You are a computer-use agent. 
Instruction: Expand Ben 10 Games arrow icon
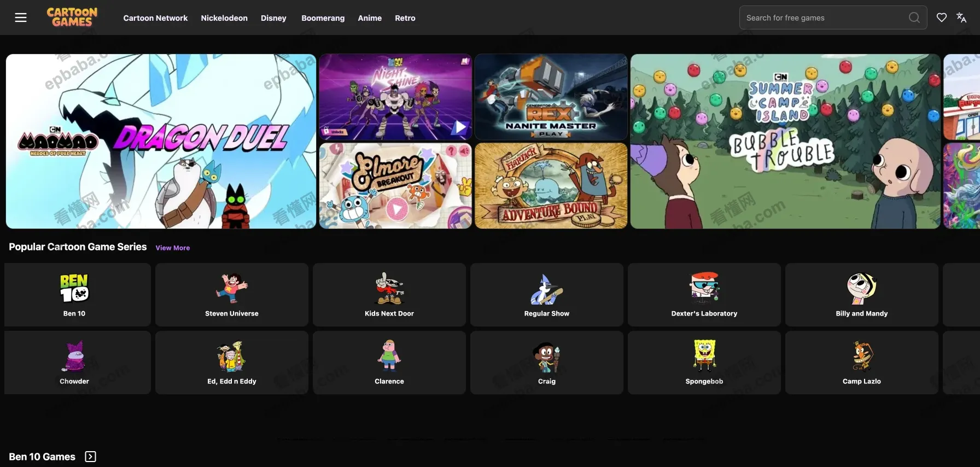(x=91, y=457)
